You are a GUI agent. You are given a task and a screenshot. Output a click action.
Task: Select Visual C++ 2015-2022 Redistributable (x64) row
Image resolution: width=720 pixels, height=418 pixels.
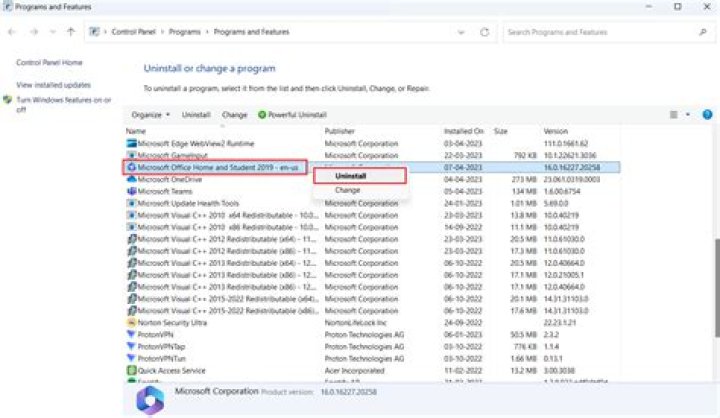(x=372, y=299)
